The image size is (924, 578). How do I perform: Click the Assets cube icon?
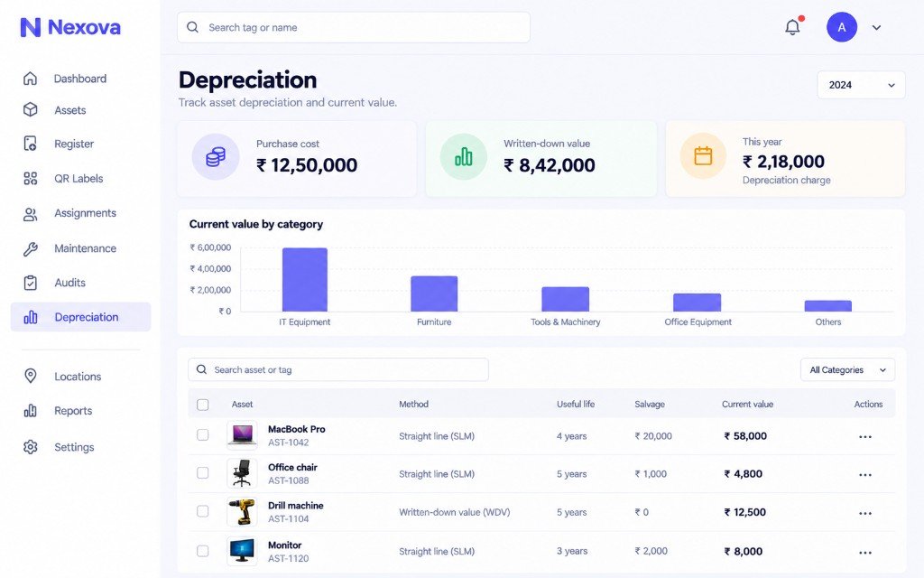pyautogui.click(x=31, y=109)
